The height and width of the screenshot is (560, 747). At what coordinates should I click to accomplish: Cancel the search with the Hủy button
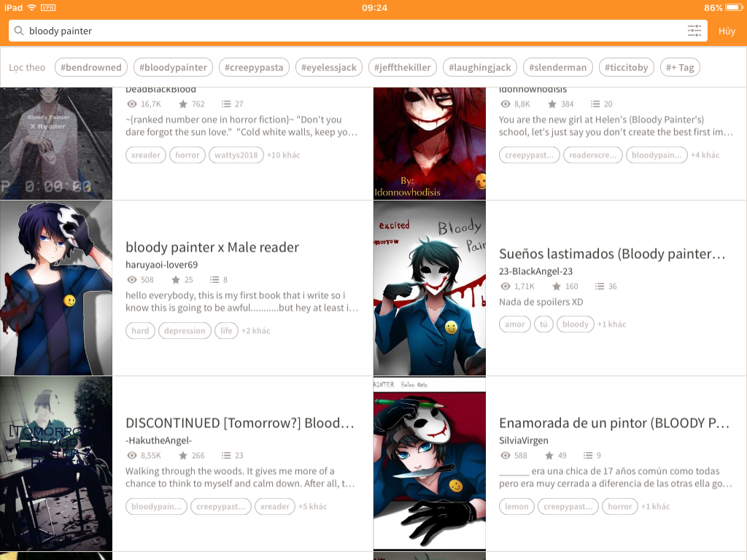coord(727,31)
